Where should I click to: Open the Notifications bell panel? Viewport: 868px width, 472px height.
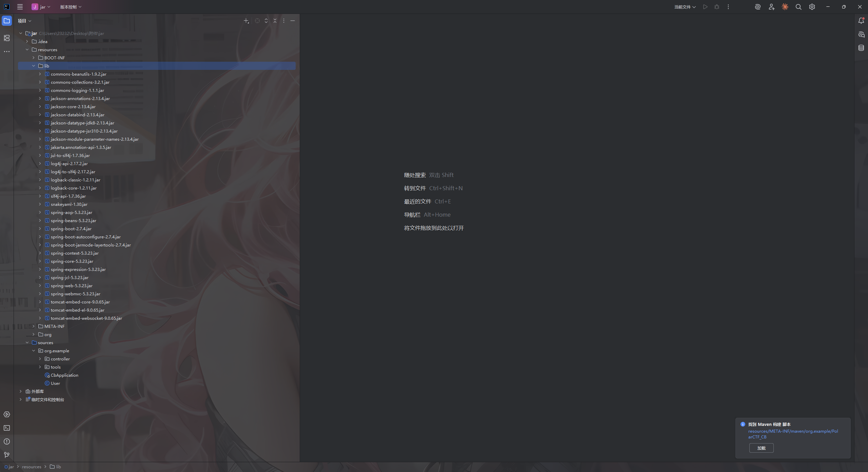pyautogui.click(x=861, y=21)
